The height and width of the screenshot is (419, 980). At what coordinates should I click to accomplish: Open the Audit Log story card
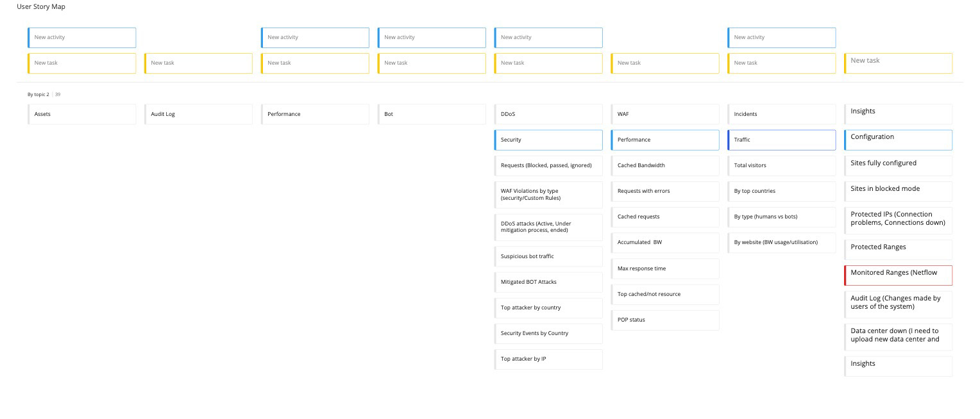tap(199, 114)
